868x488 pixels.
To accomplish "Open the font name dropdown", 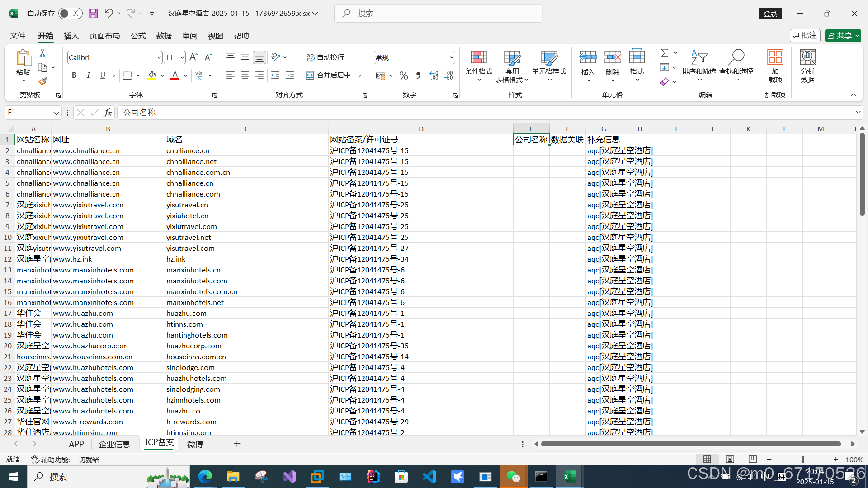I will coord(159,58).
